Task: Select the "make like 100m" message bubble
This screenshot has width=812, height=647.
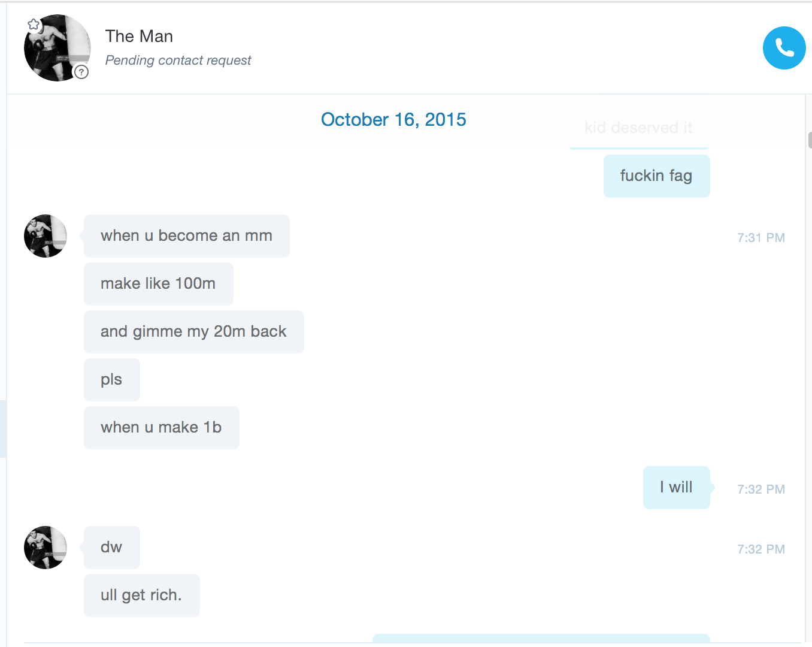Action: [159, 284]
